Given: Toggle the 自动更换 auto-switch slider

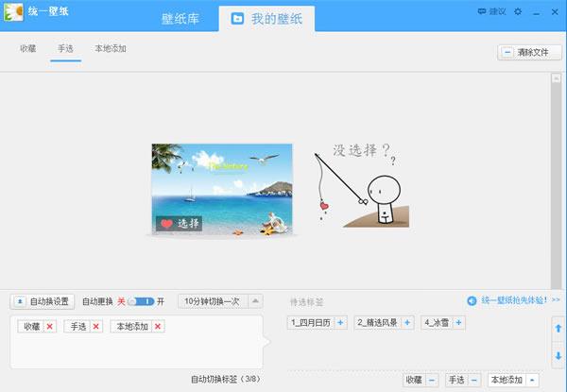Looking at the screenshot, I should point(140,301).
